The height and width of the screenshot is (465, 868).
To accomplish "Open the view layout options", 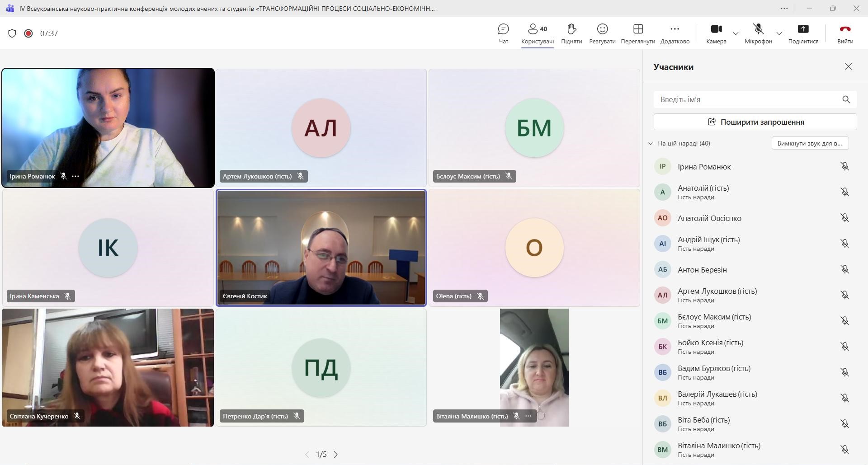I will tap(638, 33).
